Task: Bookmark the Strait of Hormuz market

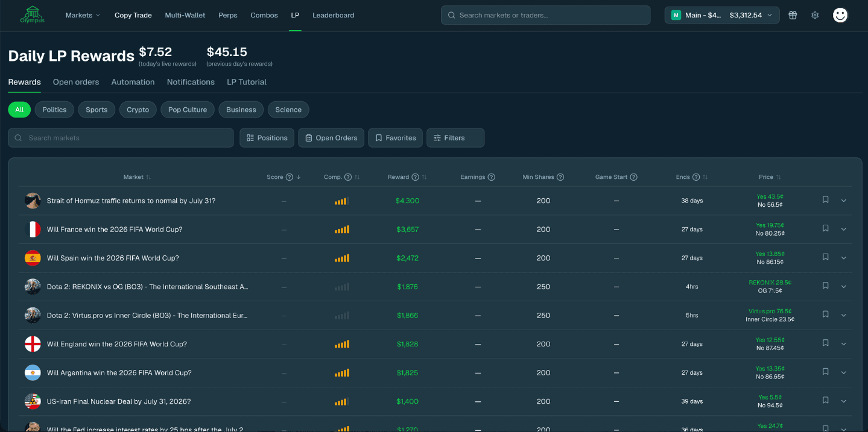Action: click(826, 199)
